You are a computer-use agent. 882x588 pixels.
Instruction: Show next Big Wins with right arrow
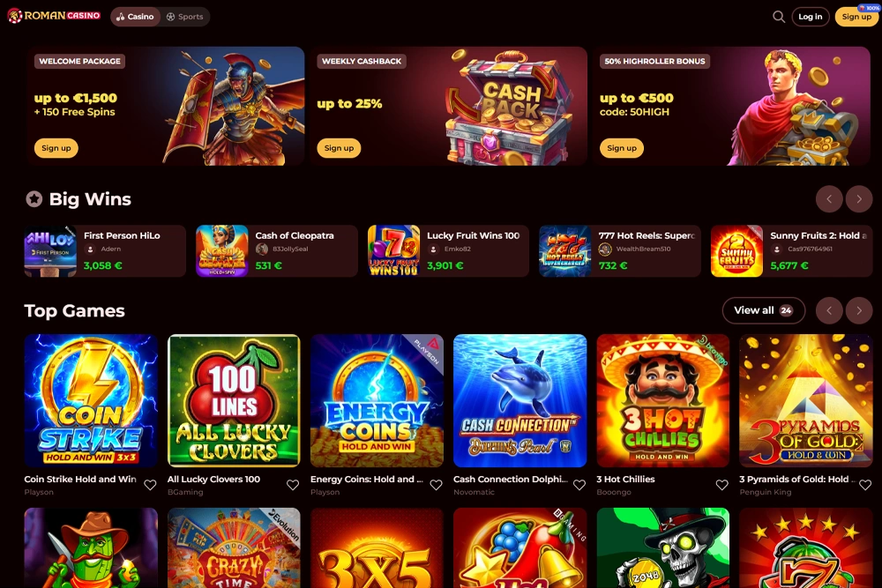(859, 199)
